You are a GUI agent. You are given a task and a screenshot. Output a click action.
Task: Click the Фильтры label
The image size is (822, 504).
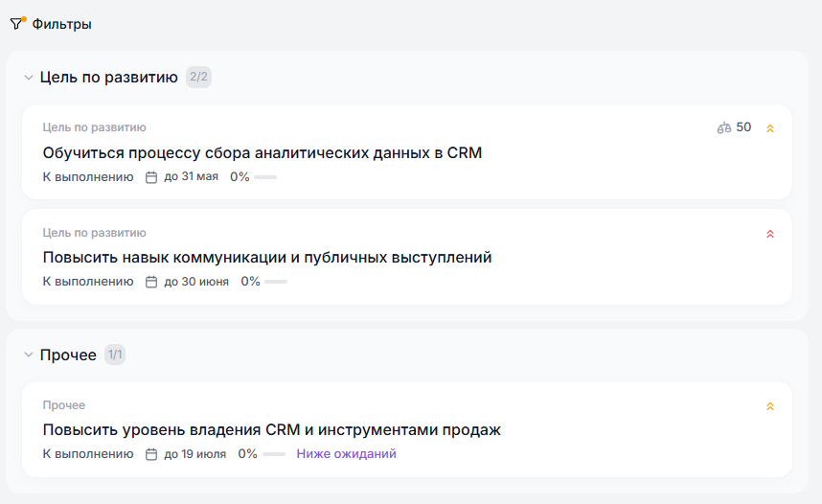[x=62, y=24]
